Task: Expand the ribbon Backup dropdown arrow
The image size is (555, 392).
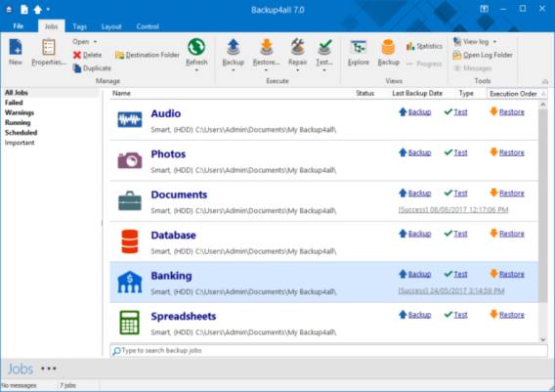Action: pos(234,69)
